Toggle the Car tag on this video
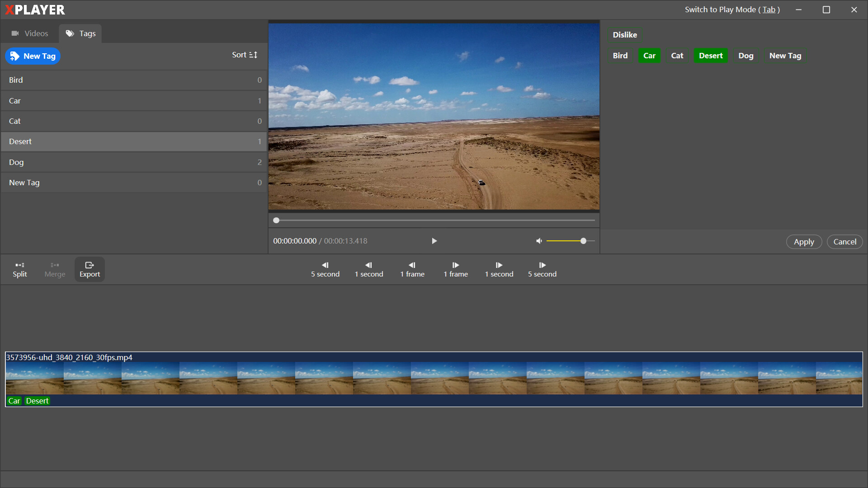Screen dimensions: 868x488 pos(649,56)
